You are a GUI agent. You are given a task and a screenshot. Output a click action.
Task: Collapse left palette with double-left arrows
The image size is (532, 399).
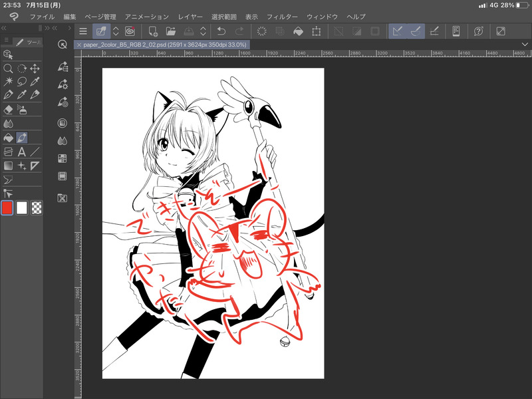click(4, 28)
